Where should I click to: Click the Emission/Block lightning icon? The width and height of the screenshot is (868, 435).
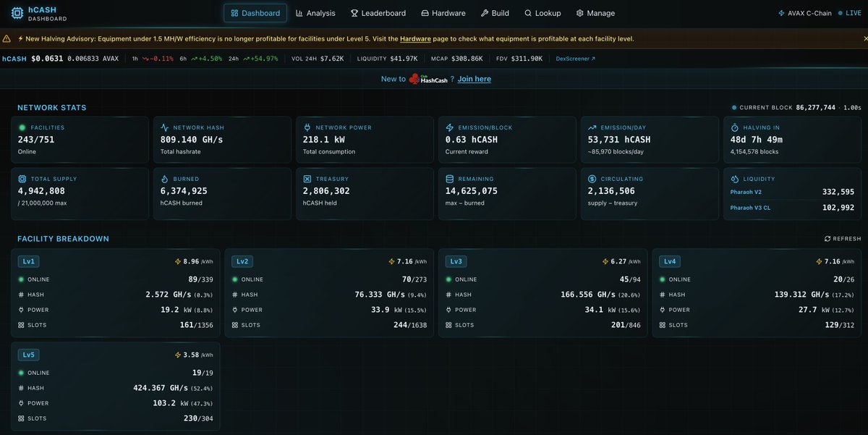click(450, 127)
